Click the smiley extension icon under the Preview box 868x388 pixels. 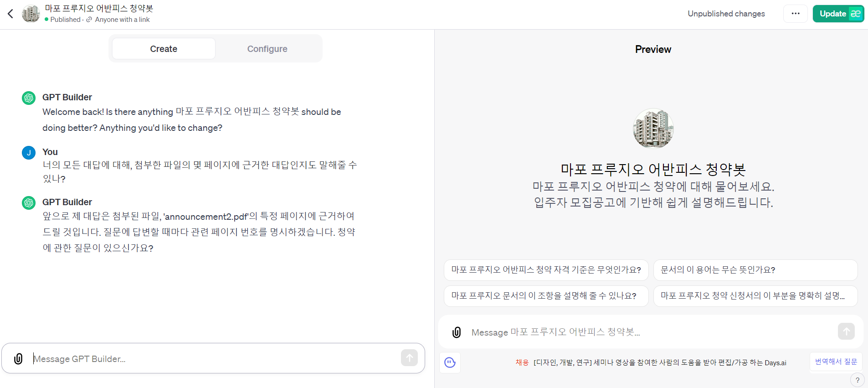(450, 362)
